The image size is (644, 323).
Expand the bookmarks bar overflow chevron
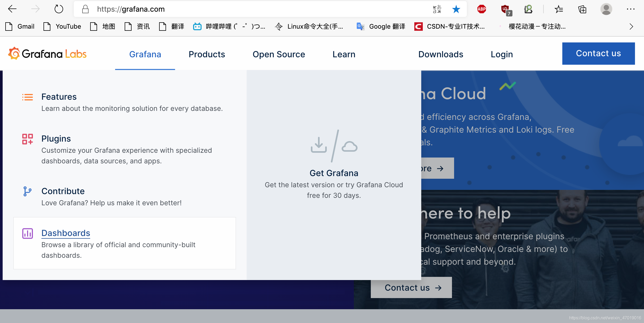pyautogui.click(x=631, y=27)
